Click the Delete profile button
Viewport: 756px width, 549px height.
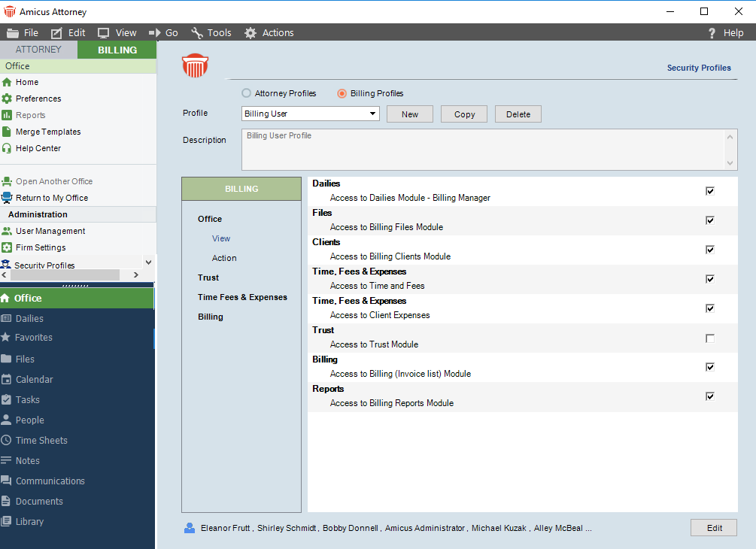pos(518,114)
